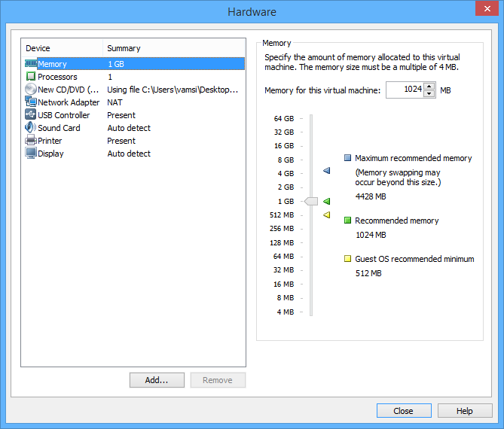Click the Close button
This screenshot has width=504, height=429.
coord(404,411)
